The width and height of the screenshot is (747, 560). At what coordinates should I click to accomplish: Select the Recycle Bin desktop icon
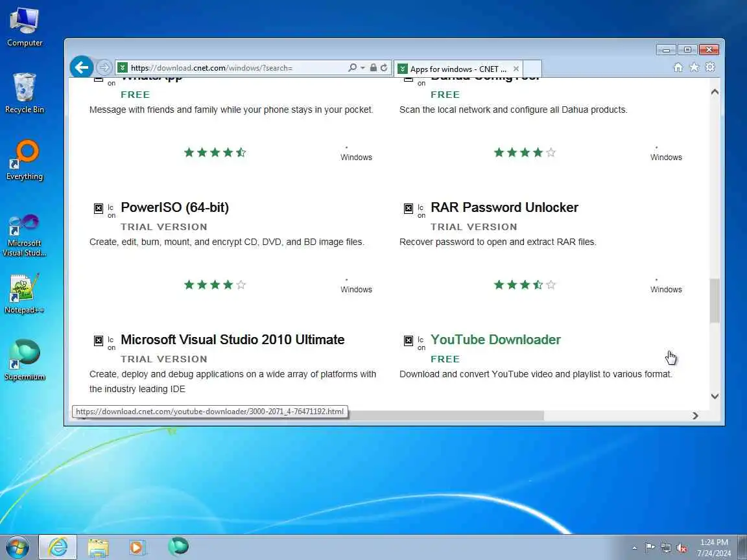click(25, 93)
